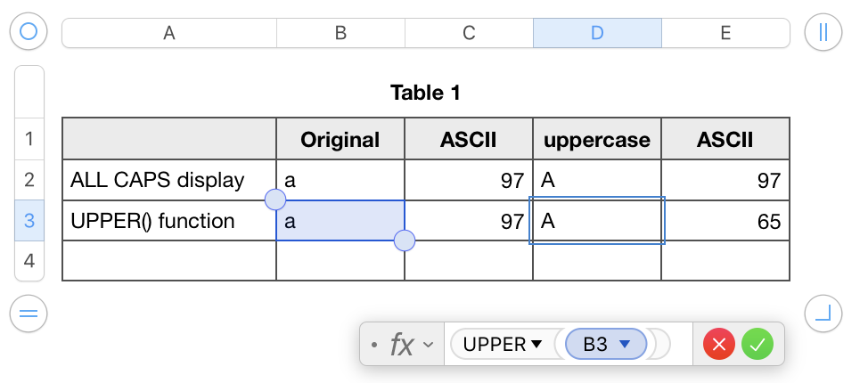The width and height of the screenshot is (868, 383).
Task: Click the cell showing 65
Action: 725,221
